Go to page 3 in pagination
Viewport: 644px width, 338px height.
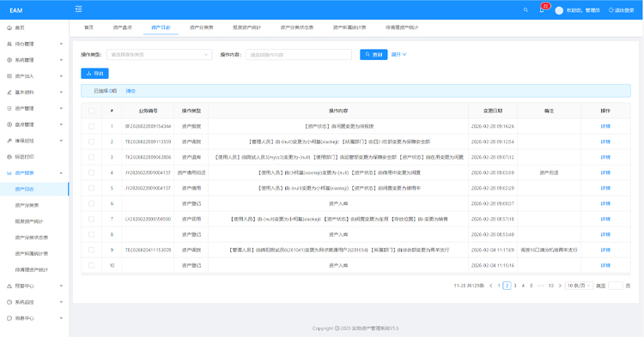(515, 286)
